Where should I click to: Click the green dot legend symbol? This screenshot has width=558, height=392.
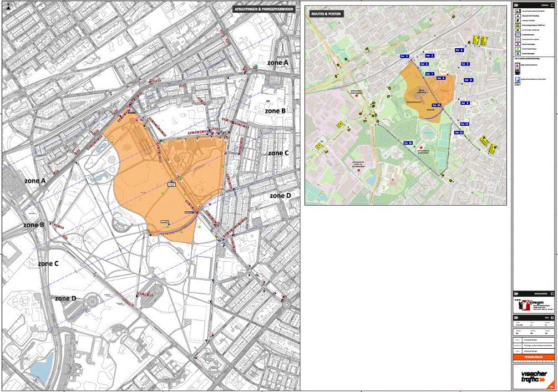point(517,49)
